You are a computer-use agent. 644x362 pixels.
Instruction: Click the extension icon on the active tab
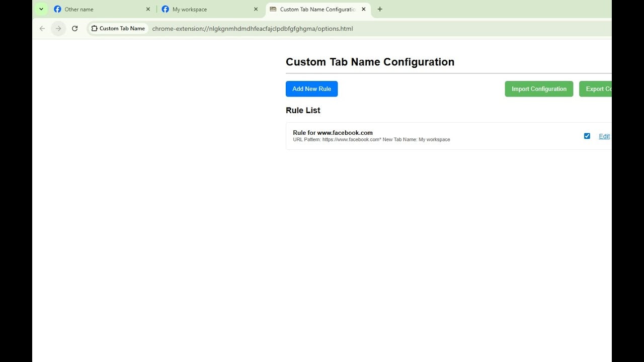[x=272, y=9]
